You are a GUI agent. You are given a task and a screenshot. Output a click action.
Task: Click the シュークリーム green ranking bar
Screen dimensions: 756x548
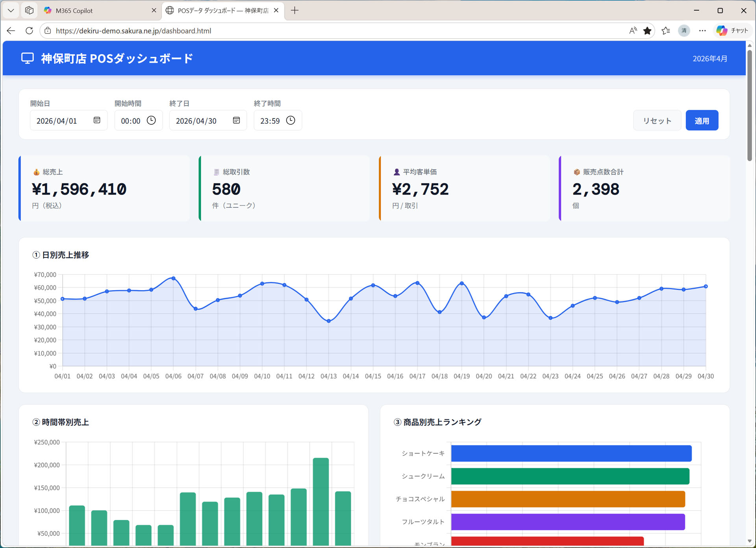570,476
